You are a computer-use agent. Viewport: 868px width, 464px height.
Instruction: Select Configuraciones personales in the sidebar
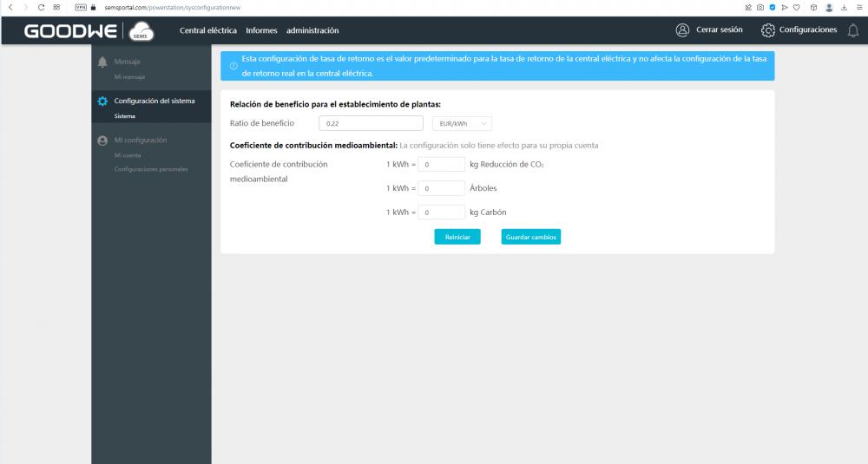coord(151,169)
